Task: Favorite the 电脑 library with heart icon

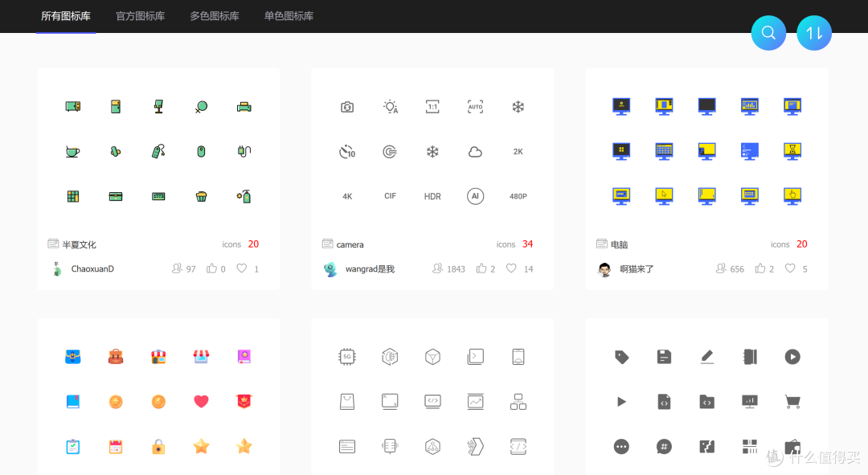Action: 790,268
